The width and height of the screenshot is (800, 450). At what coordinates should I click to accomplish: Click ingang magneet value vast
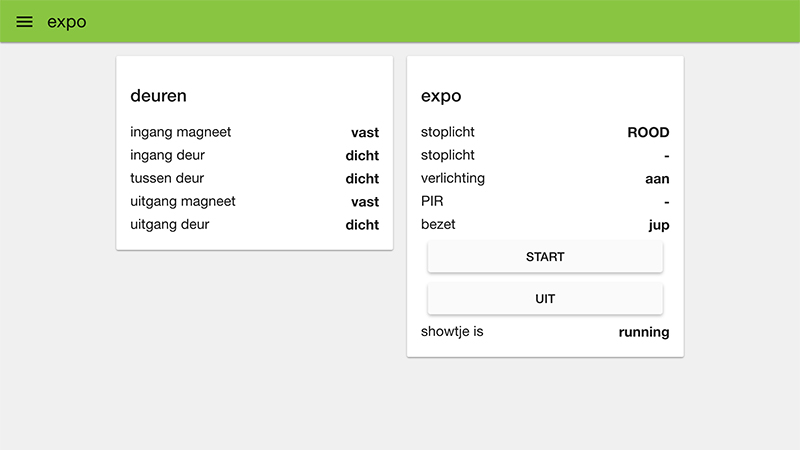coord(365,132)
